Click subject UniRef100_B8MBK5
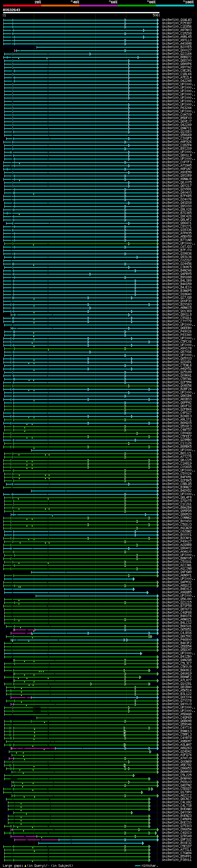This screenshot has width=197, height=868. pos(177,446)
